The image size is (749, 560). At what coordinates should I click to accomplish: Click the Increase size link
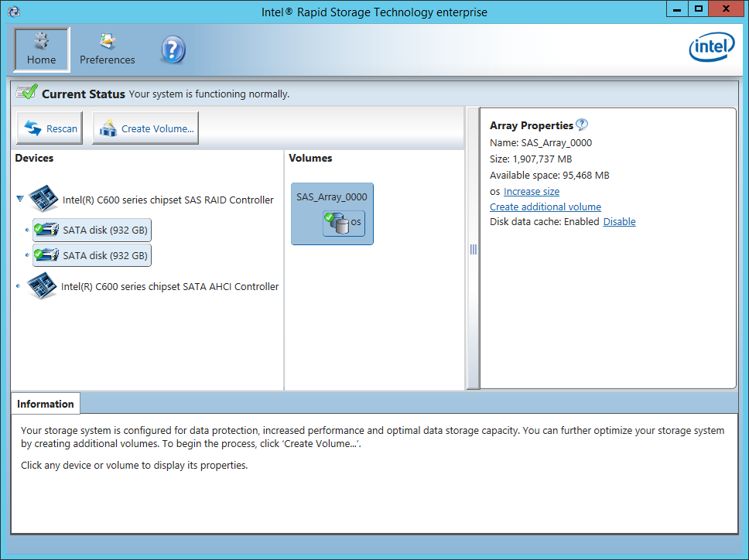[531, 192]
